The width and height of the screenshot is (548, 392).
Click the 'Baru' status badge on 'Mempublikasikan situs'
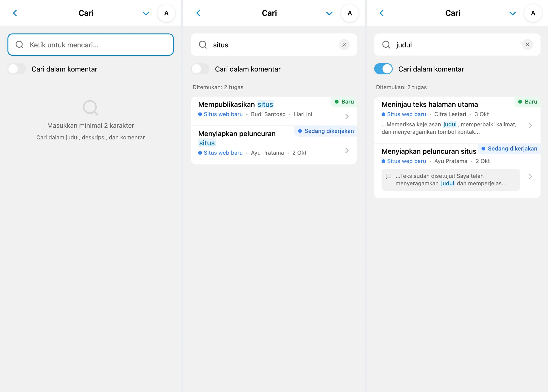point(344,102)
